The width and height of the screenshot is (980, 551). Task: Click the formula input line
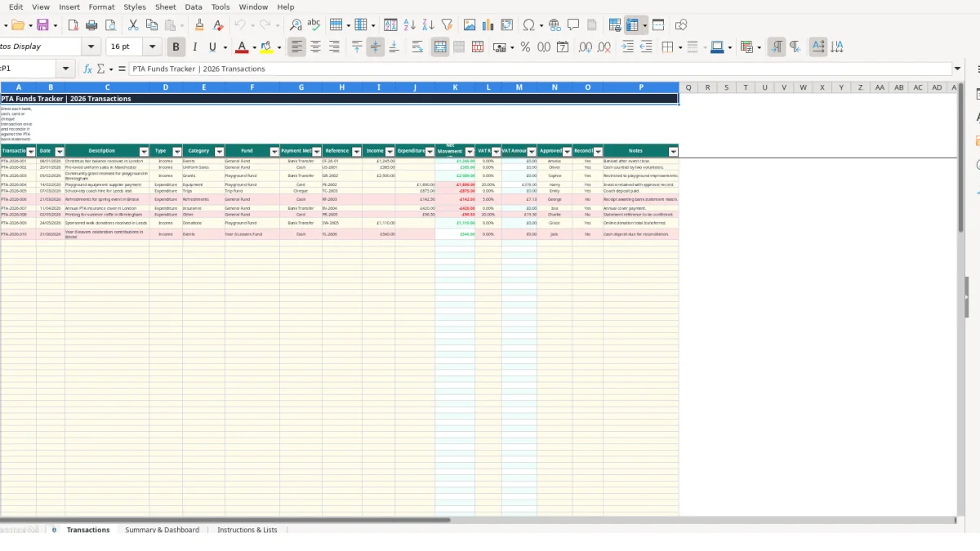(539, 69)
